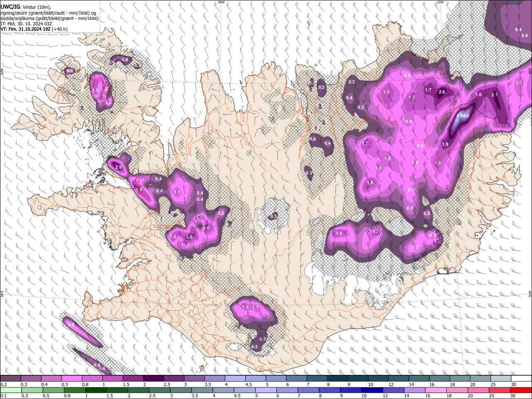
Task: Click the 2.9 precipitation value on the map
Action: 118,167
